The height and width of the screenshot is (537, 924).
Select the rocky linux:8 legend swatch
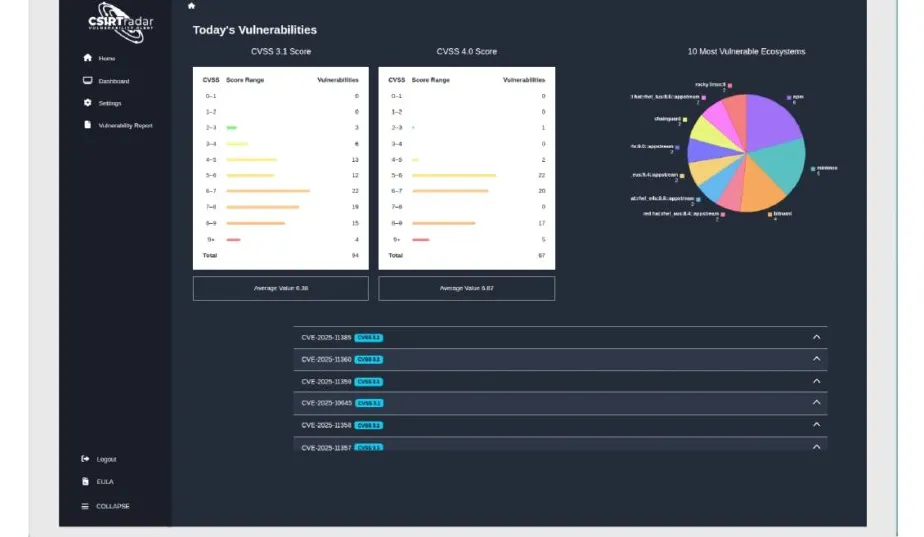(730, 85)
